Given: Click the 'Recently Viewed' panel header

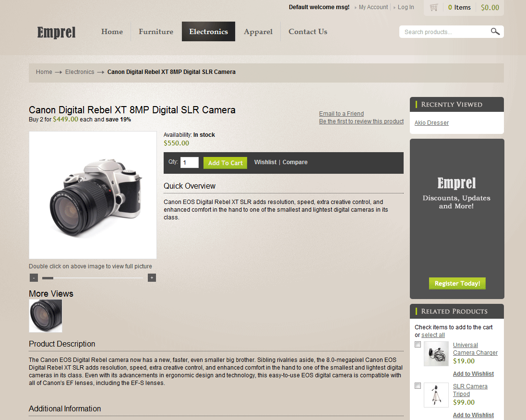Looking at the screenshot, I should 457,104.
